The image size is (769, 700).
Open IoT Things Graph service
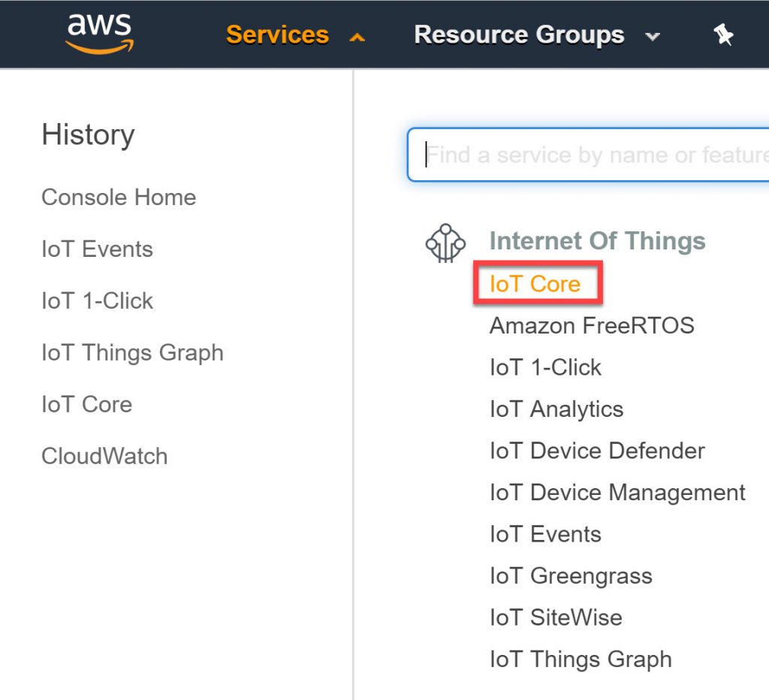tap(580, 659)
